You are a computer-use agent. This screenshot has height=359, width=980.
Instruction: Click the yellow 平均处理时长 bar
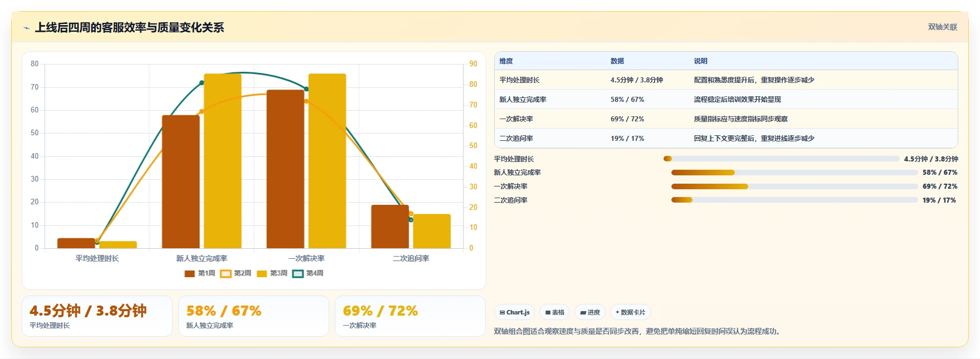[118, 245]
